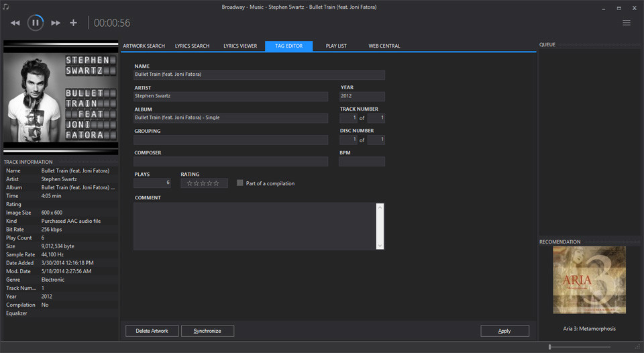
Task: Select the Tag Editor tab
Action: click(x=288, y=46)
